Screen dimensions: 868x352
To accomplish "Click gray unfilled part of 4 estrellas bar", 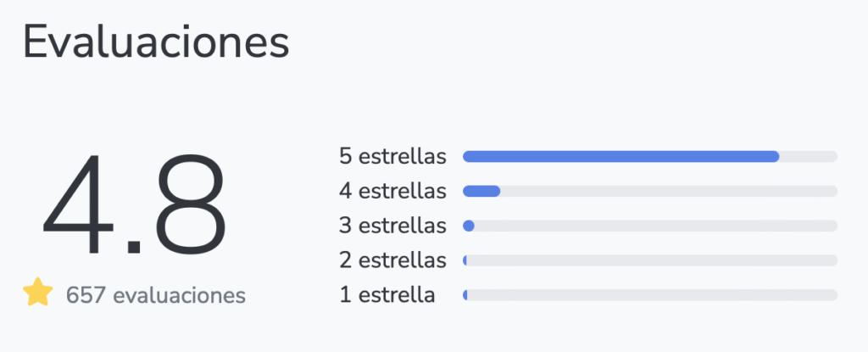I will [669, 191].
